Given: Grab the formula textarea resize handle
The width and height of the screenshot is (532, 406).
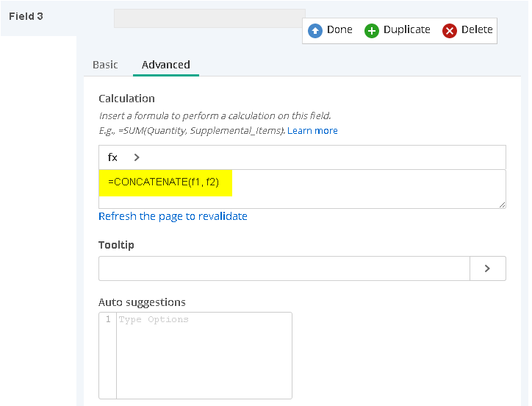Looking at the screenshot, I should coord(502,204).
